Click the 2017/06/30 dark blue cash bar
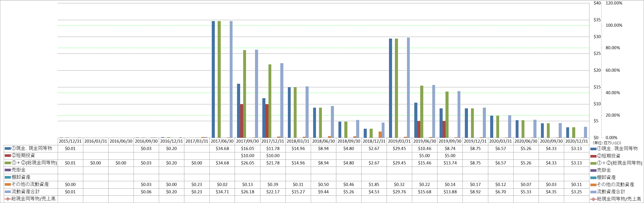This screenshot has height=203, width=644. pyautogui.click(x=213, y=79)
